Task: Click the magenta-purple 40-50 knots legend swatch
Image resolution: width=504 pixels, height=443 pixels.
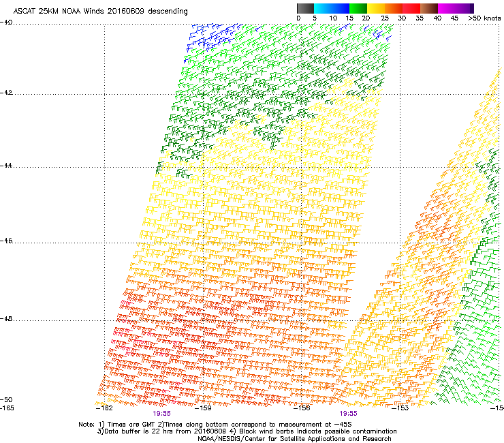Action: (456, 8)
